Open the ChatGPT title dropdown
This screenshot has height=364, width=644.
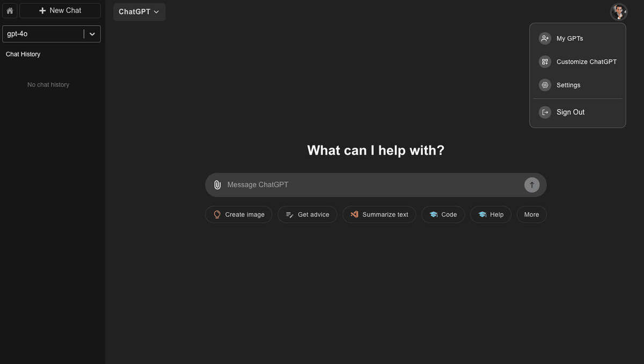coord(139,12)
